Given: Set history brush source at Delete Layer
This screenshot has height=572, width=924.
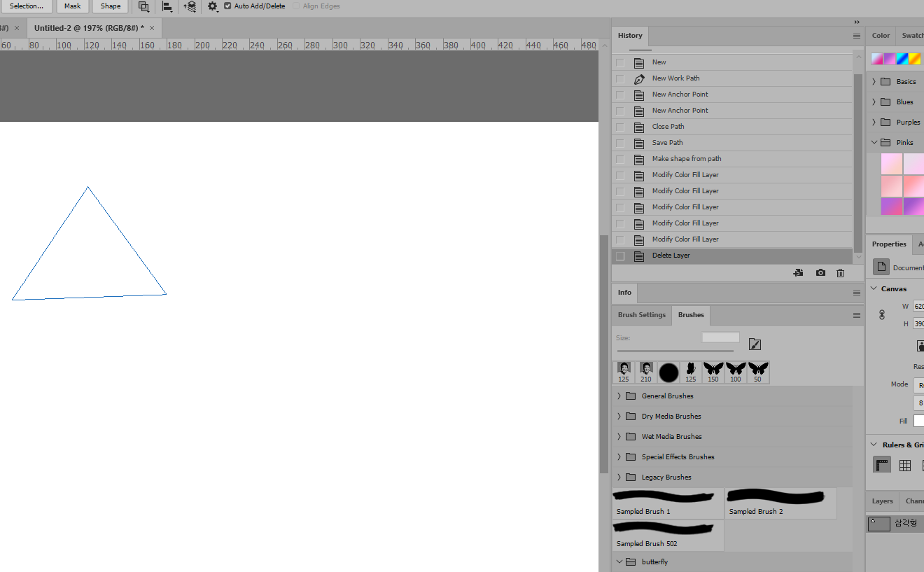Looking at the screenshot, I should click(620, 256).
